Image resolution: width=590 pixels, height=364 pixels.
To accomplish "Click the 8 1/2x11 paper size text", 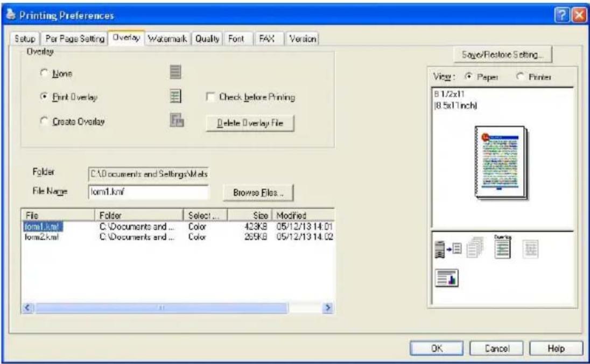I will click(x=449, y=94).
